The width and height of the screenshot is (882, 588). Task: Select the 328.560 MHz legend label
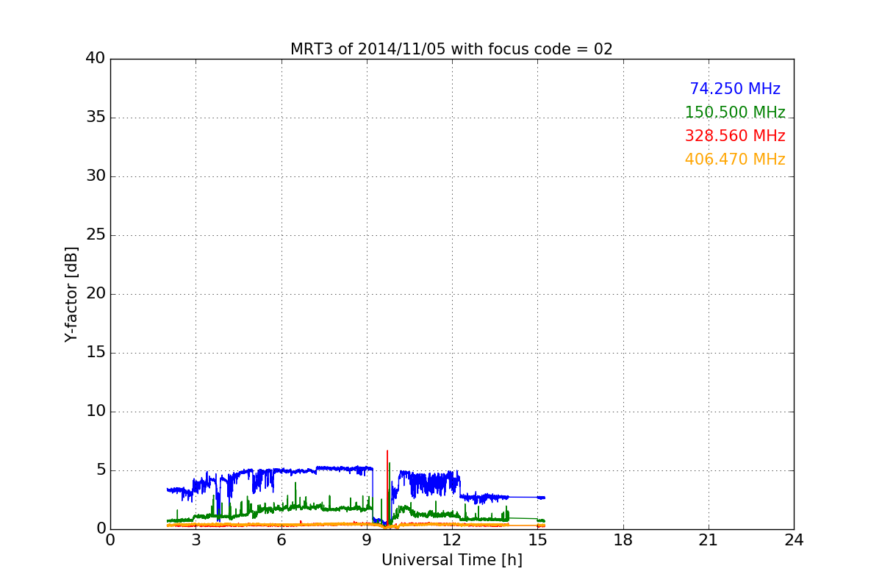coord(735,136)
